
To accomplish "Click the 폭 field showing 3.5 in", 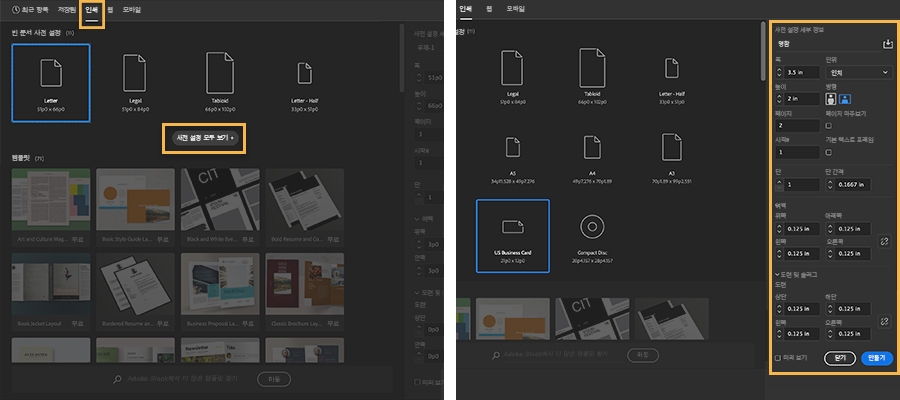I will pos(801,72).
